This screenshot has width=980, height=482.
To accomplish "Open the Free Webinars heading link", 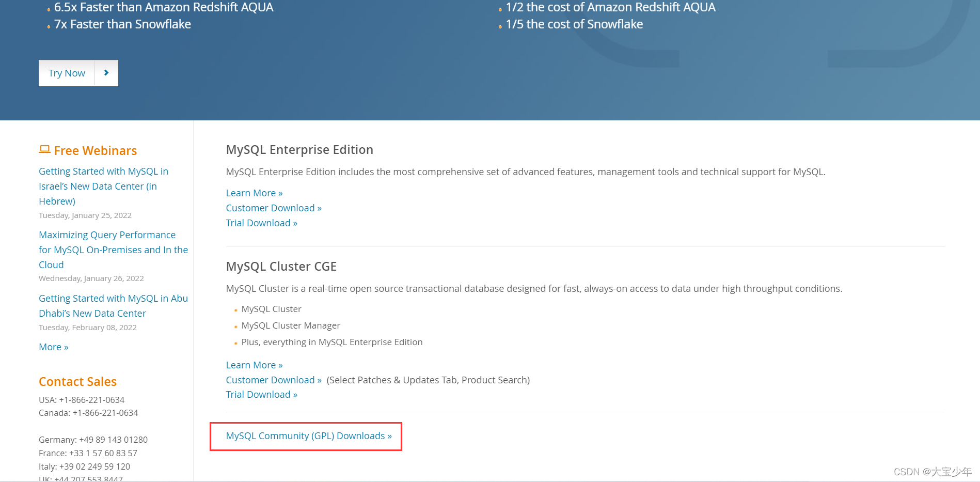I will pos(96,150).
